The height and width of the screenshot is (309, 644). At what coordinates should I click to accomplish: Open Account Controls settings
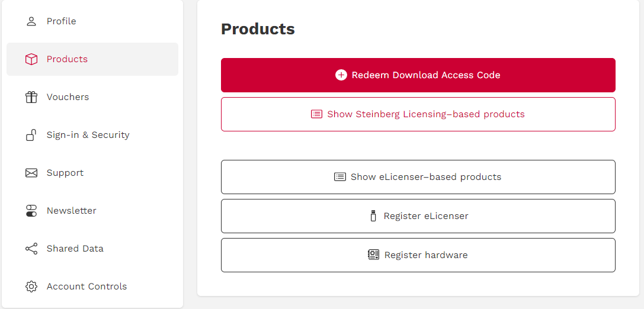click(86, 287)
